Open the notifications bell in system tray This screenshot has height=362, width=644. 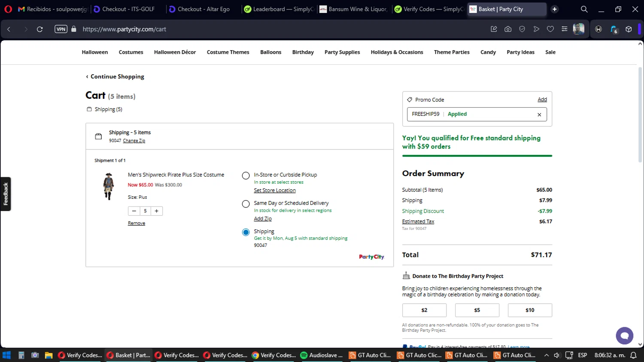click(633, 355)
